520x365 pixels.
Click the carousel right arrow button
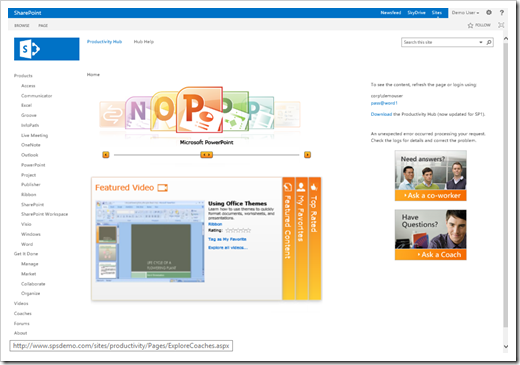click(307, 155)
